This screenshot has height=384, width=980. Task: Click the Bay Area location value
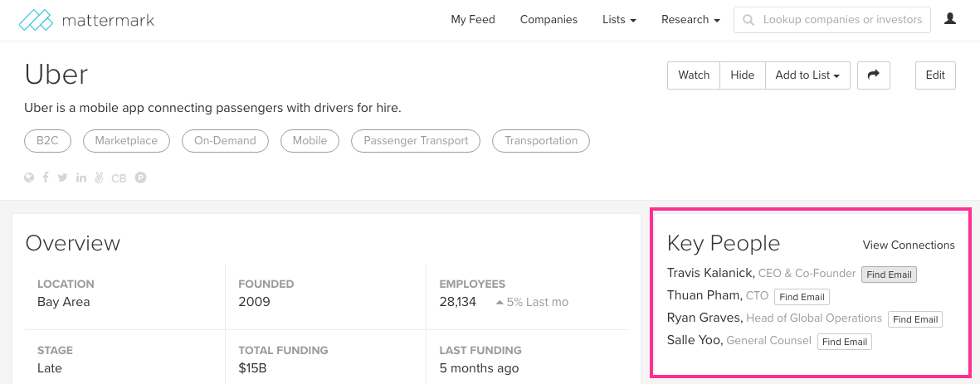[x=64, y=302]
